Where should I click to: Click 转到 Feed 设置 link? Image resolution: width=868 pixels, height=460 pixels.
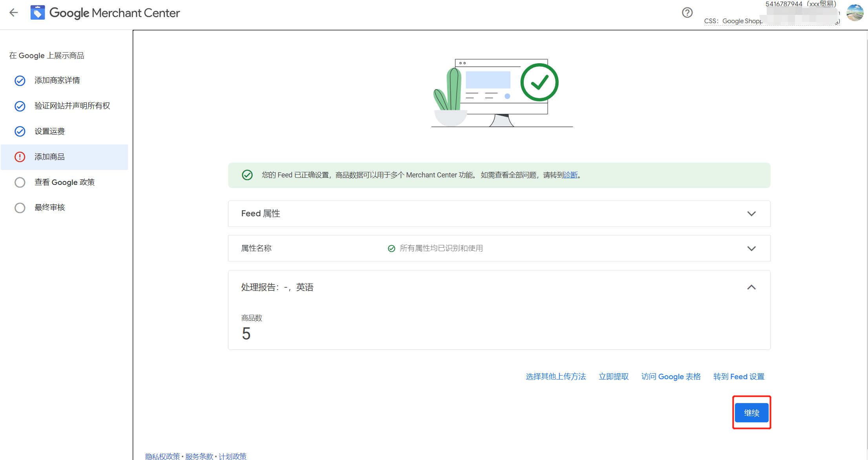tap(739, 377)
